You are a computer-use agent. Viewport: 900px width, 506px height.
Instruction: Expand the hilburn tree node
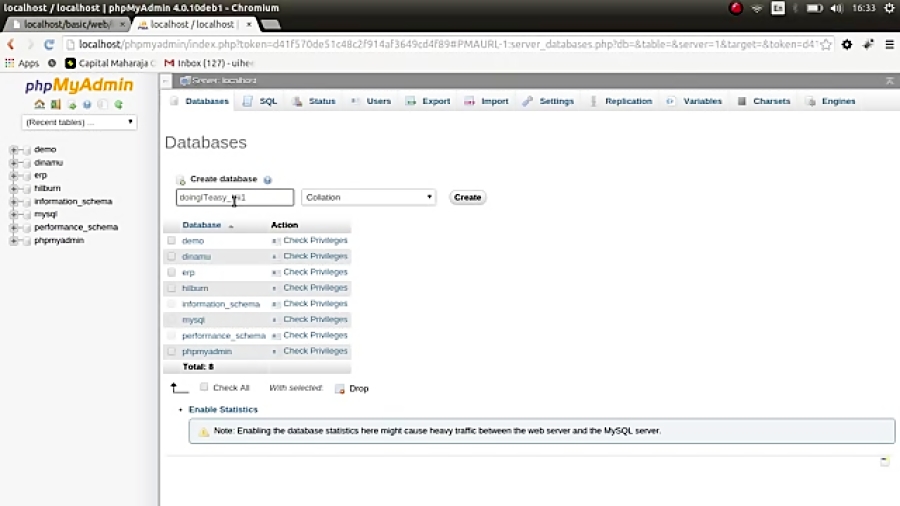13,189
